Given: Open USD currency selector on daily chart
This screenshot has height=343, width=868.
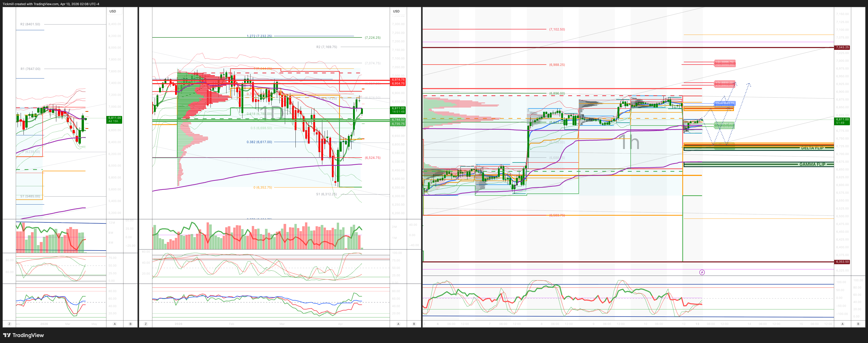Looking at the screenshot, I should (x=396, y=11).
